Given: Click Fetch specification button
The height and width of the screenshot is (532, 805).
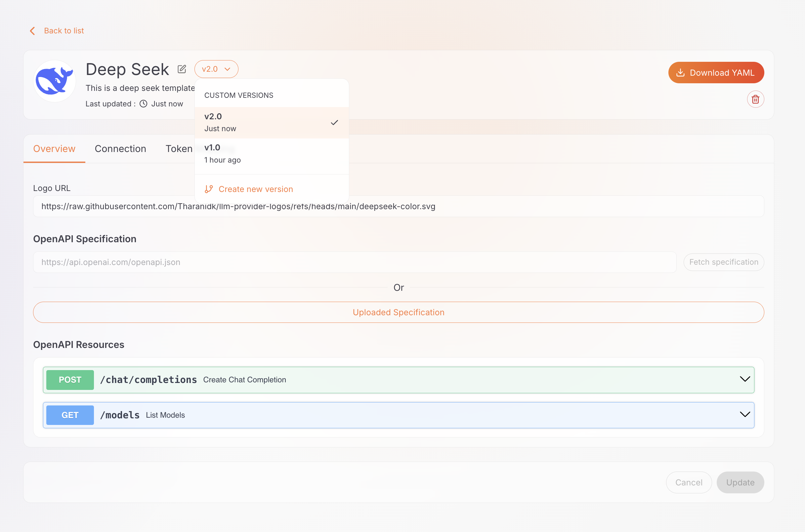Looking at the screenshot, I should [x=724, y=262].
